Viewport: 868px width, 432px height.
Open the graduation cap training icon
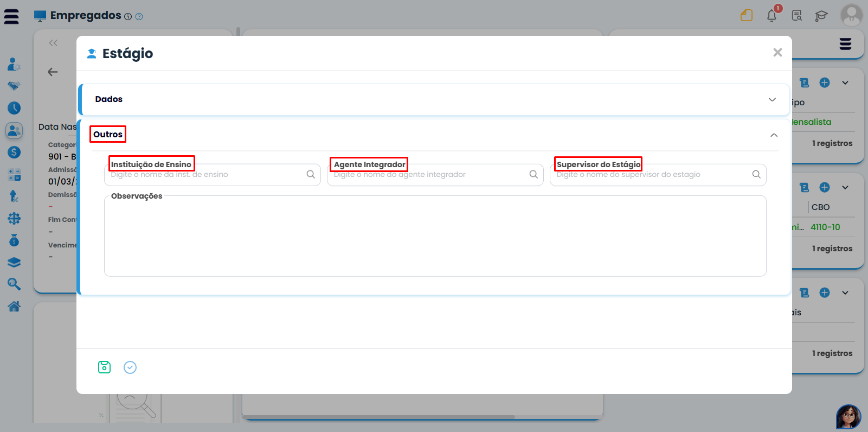click(821, 16)
